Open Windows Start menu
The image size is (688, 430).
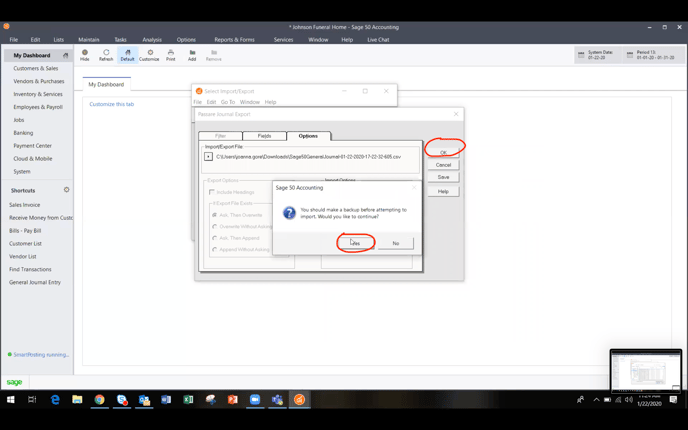coord(11,400)
